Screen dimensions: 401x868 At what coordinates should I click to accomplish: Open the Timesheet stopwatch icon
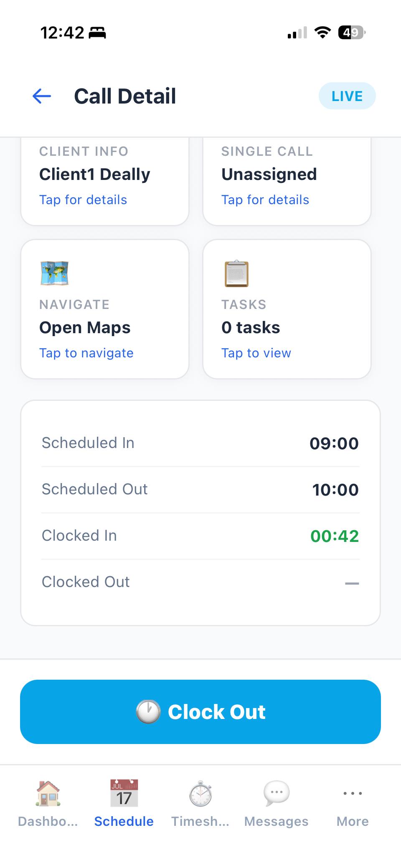(200, 793)
